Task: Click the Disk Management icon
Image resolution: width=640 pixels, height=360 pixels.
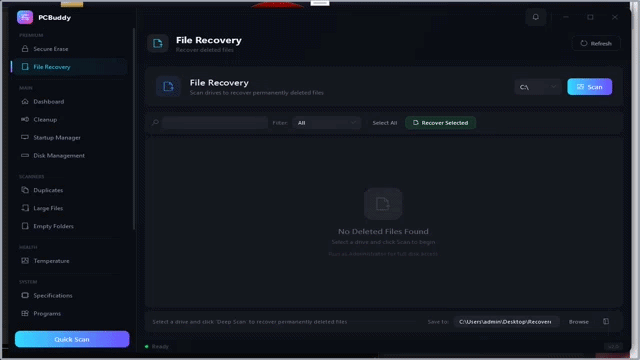Action: (x=25, y=155)
